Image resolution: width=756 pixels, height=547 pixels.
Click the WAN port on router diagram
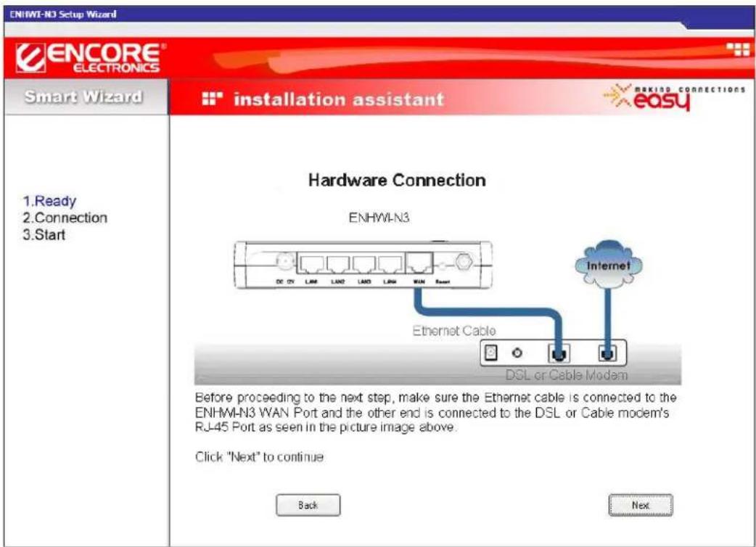419,263
